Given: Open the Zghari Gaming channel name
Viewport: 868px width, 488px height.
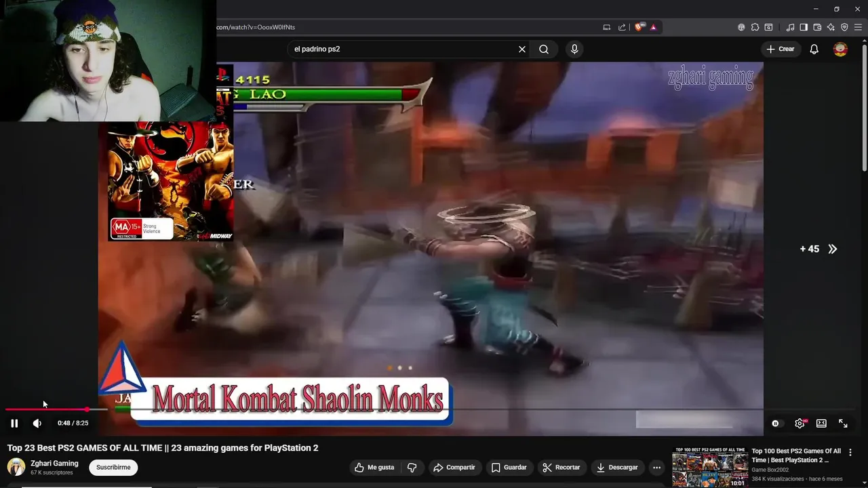Looking at the screenshot, I should point(54,464).
